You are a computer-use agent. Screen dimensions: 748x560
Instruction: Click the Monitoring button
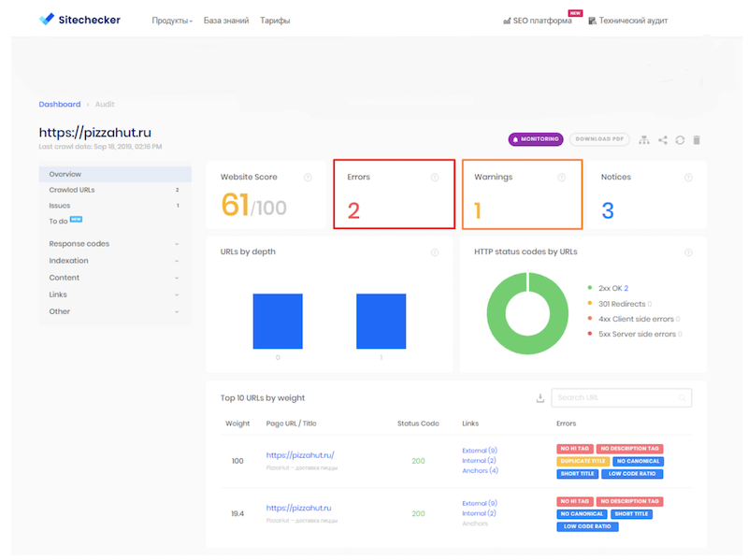(x=536, y=139)
